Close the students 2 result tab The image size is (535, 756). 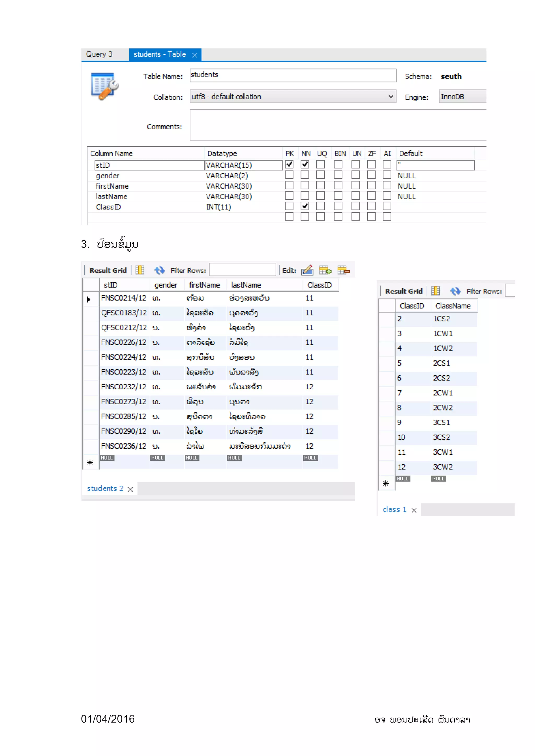pos(130,489)
